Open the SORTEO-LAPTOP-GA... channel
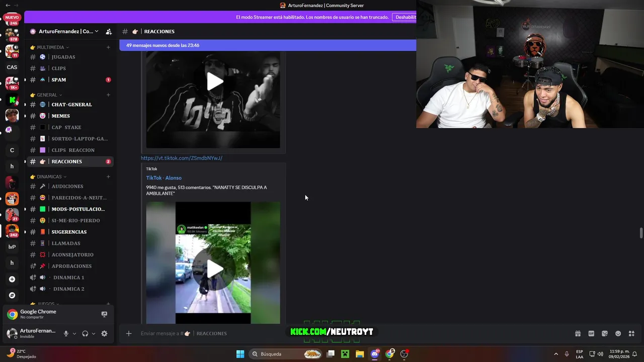Viewport: 644px width, 362px height. (x=70, y=139)
